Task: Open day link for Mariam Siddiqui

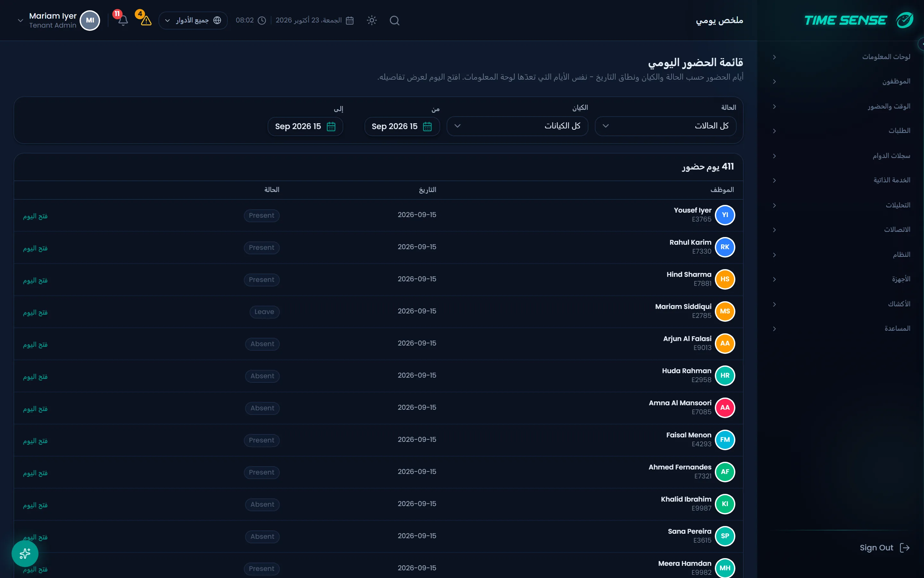Action: click(x=35, y=312)
